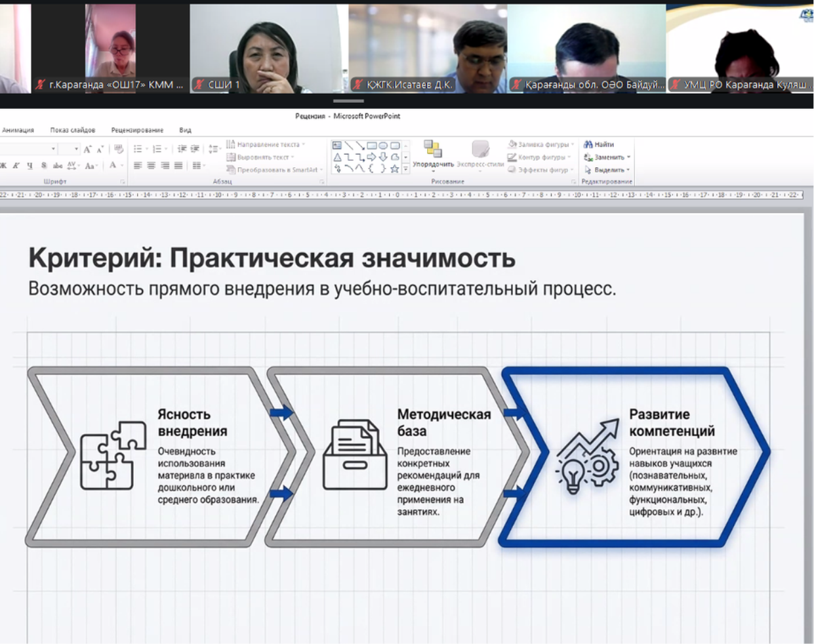Select the star shape in shapes gallery
The image size is (814, 644).
pos(395,169)
